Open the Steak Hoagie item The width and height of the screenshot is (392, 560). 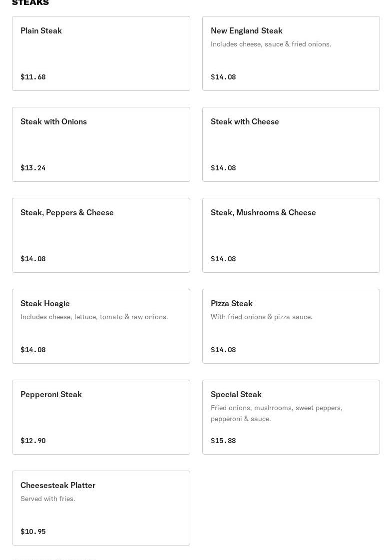pos(101,326)
